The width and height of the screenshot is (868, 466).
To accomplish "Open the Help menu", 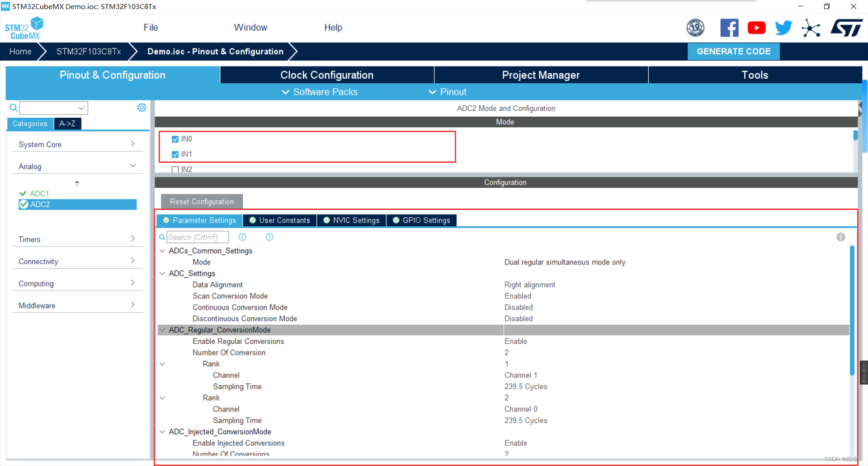I will pyautogui.click(x=333, y=28).
